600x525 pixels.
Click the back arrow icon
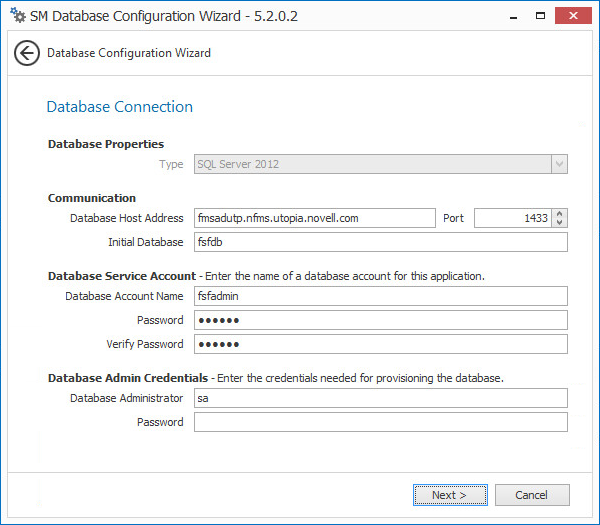coord(27,53)
